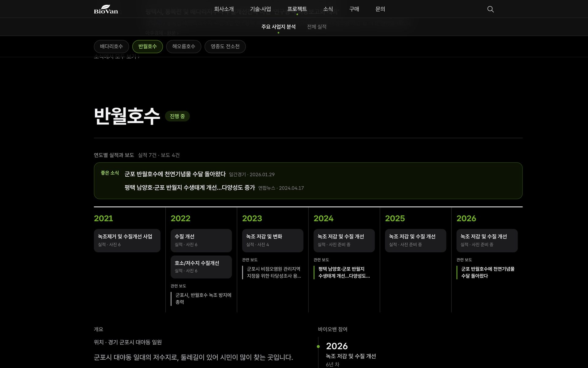Screen dimensions: 588x368
Task: Open 2022 card 수질 개선
Action: 201,240
